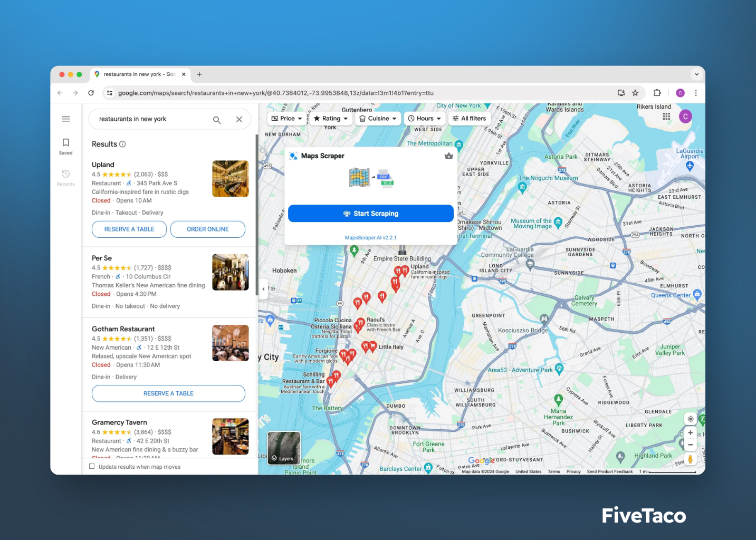Click the Queens Center marker
756x540 pixels.
697,294
